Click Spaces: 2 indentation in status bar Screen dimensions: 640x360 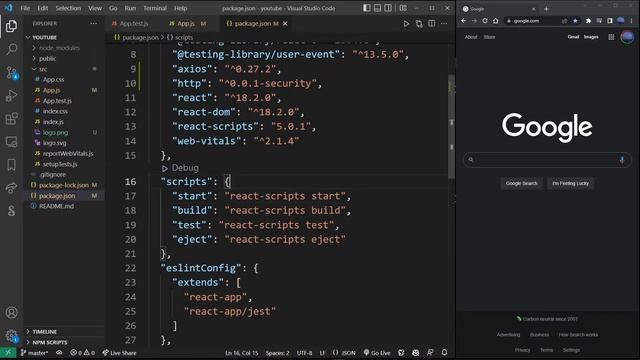tap(278, 353)
